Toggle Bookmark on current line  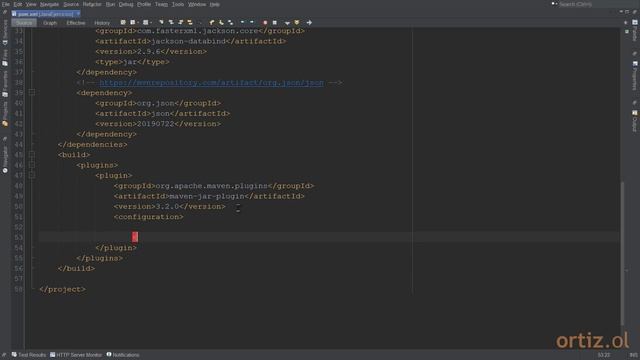(x=231, y=22)
